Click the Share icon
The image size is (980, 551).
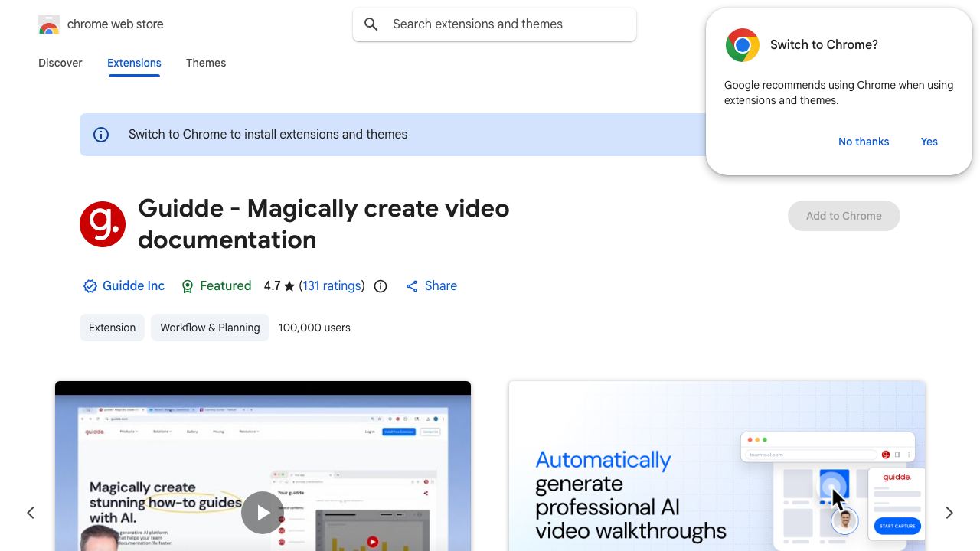[412, 286]
